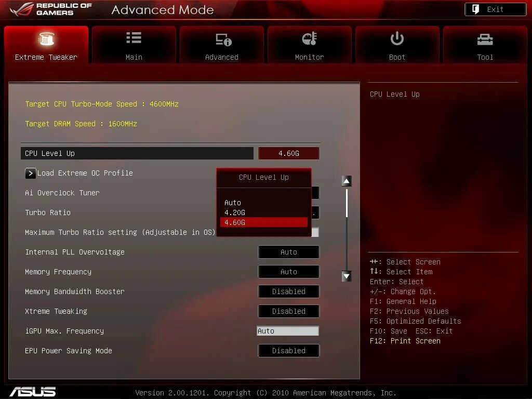Screen dimensions: 532x399
Task: Select the Xtreme Tweaking label
Action: tap(56, 311)
